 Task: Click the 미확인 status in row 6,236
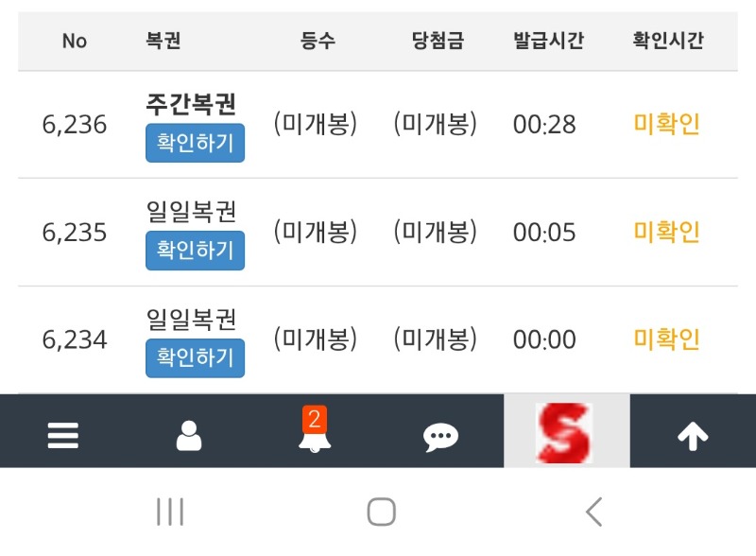click(666, 125)
